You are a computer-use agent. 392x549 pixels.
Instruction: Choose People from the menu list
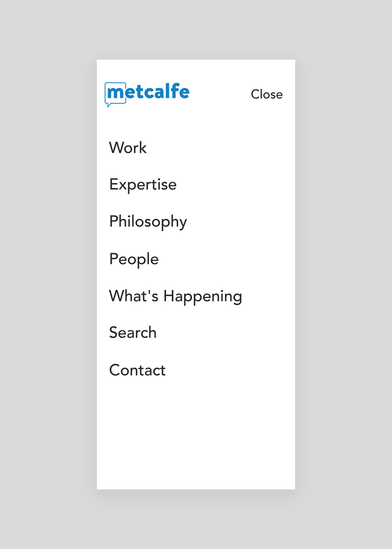tap(134, 259)
